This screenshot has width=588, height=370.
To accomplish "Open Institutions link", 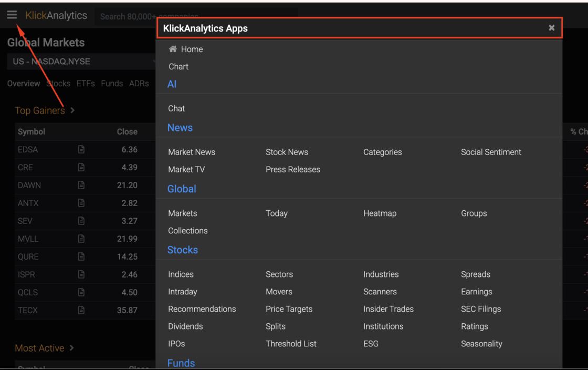I will coord(383,326).
